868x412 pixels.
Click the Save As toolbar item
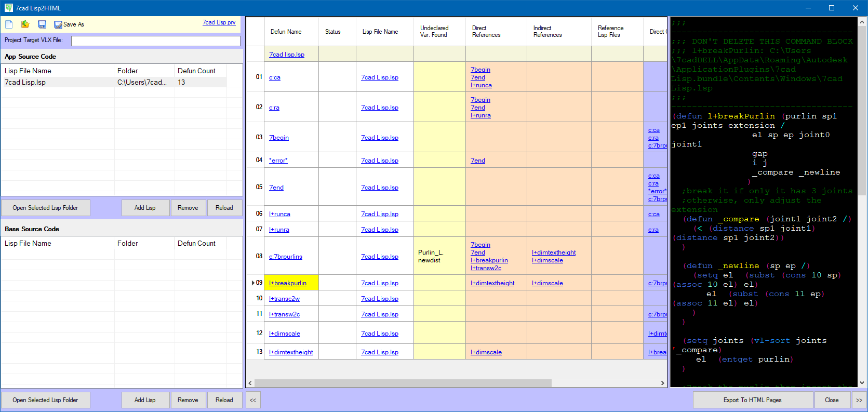pyautogui.click(x=69, y=24)
